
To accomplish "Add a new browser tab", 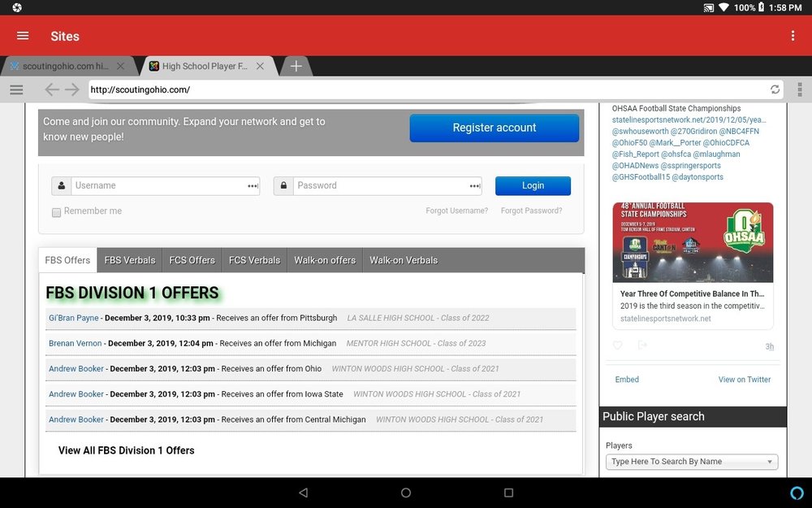I will click(x=296, y=67).
